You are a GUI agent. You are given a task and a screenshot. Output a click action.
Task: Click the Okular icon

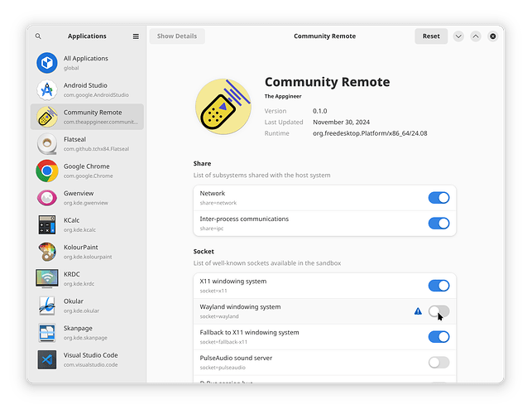47,306
